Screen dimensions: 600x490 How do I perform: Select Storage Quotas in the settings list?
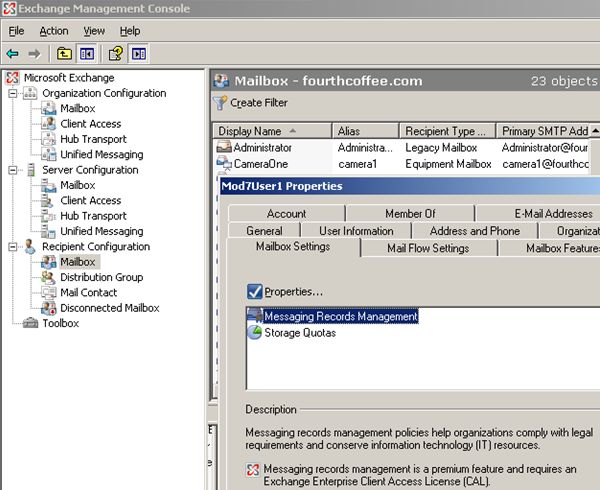click(x=300, y=333)
